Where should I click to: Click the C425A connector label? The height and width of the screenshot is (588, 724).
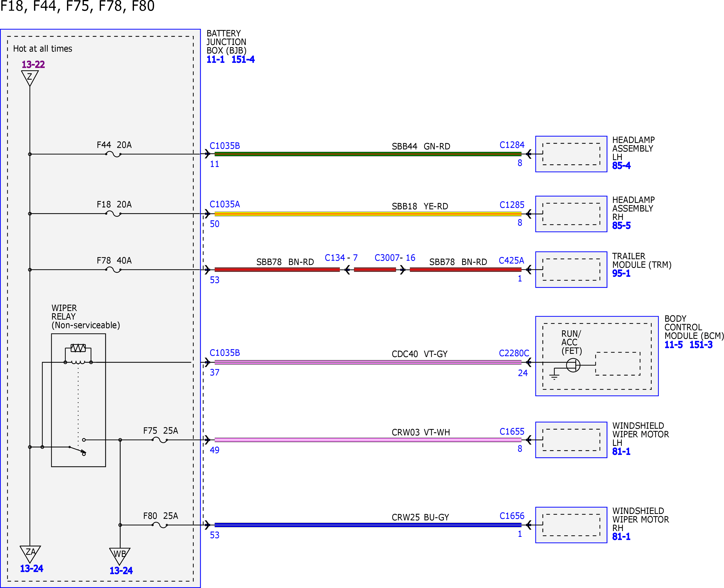coord(511,261)
